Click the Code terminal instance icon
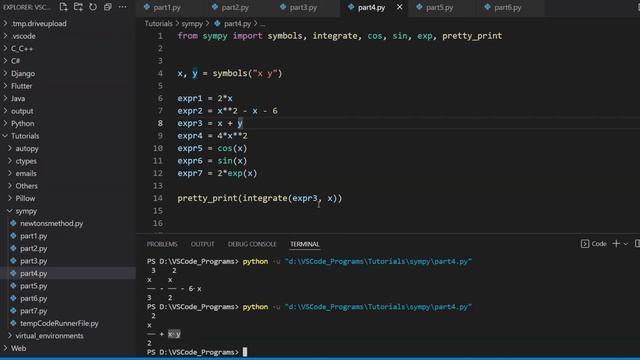640x360 pixels. point(584,244)
